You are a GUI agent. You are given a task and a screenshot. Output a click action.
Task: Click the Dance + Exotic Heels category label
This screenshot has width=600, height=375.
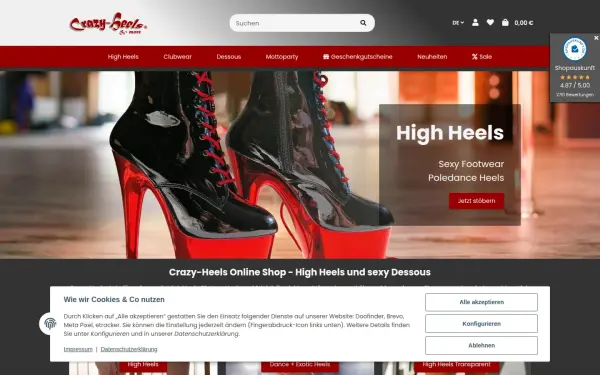[x=300, y=365]
